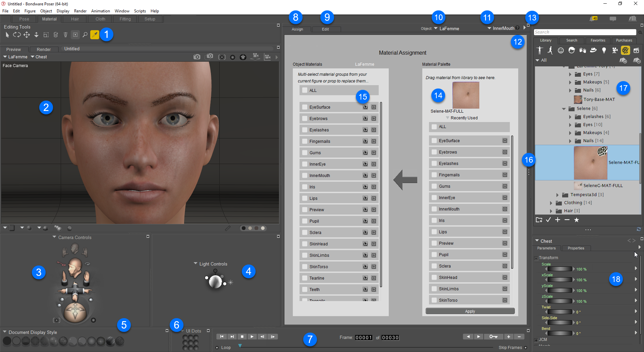Collapse the Selene folder tree node
The image size is (644, 352).
pos(564,109)
